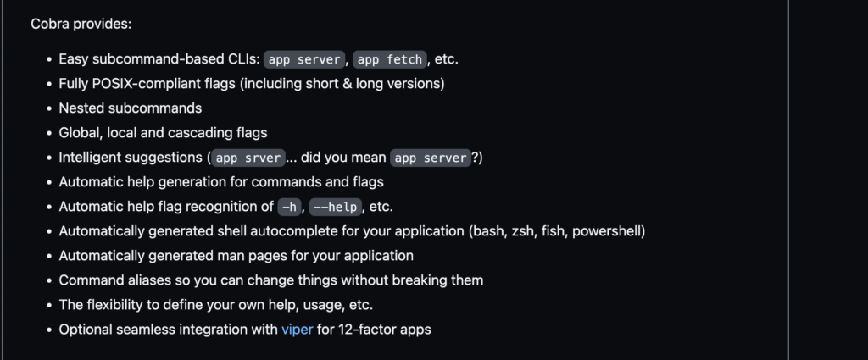Click the misspelled 'app srver' code snippet
Viewport: 868px width, 360px height.
pos(248,158)
